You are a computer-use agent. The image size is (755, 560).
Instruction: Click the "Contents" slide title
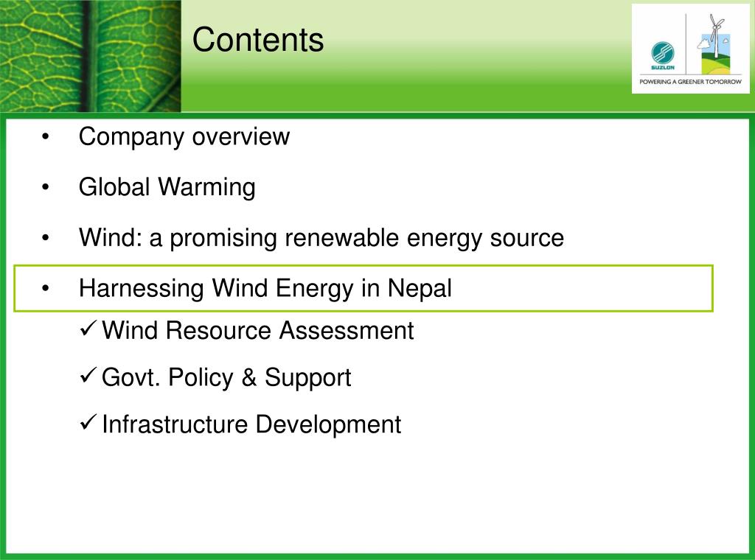(x=258, y=40)
